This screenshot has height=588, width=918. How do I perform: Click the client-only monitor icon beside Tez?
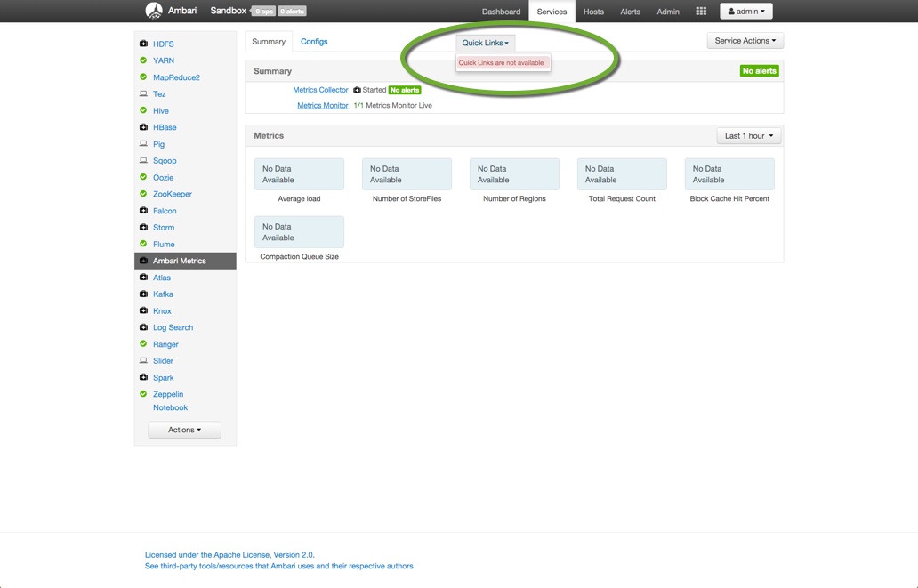[143, 94]
